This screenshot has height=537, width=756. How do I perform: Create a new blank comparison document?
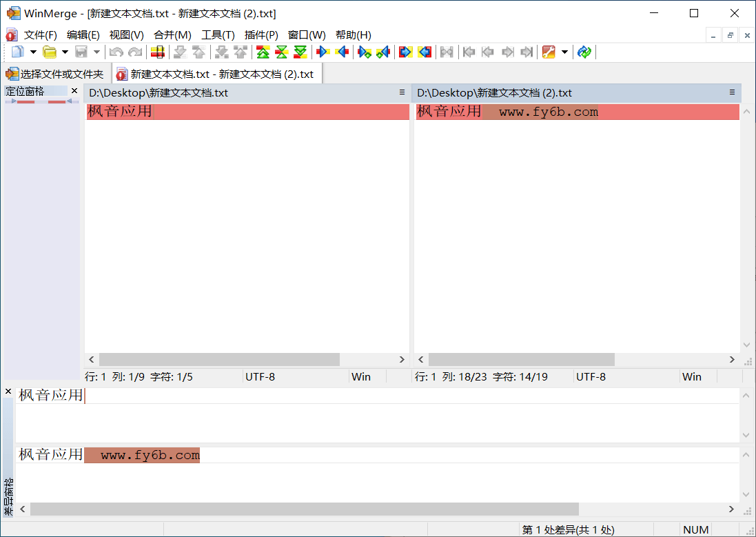[17, 52]
